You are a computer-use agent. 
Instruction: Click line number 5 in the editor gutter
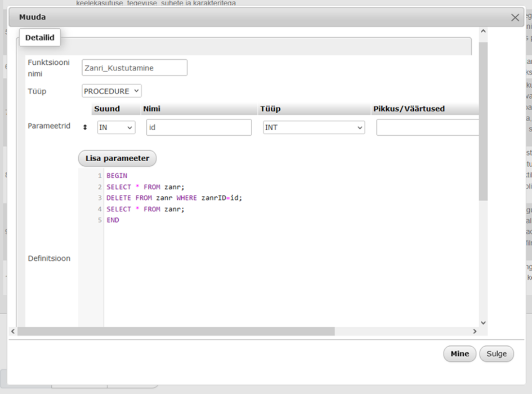(99, 220)
